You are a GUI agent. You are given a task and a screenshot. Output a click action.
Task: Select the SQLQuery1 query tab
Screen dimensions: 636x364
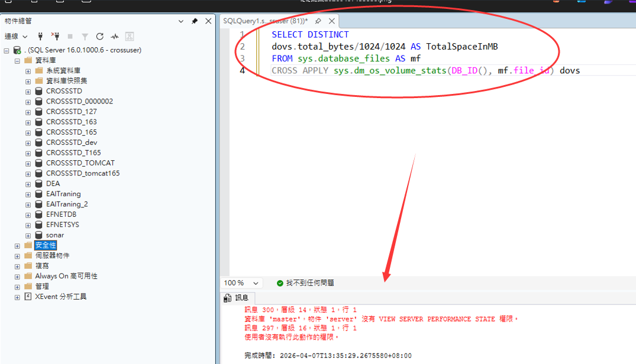pyautogui.click(x=264, y=21)
